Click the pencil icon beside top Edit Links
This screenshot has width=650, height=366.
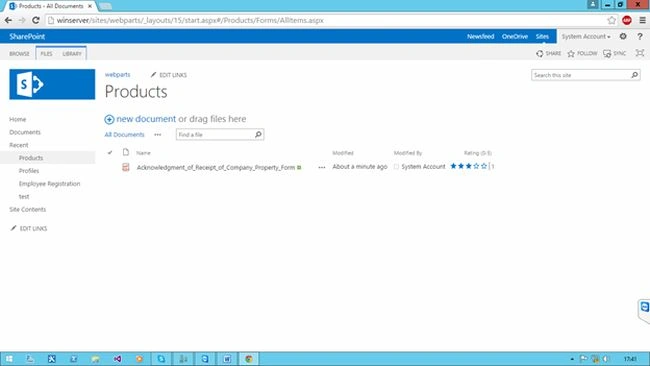tap(153, 75)
